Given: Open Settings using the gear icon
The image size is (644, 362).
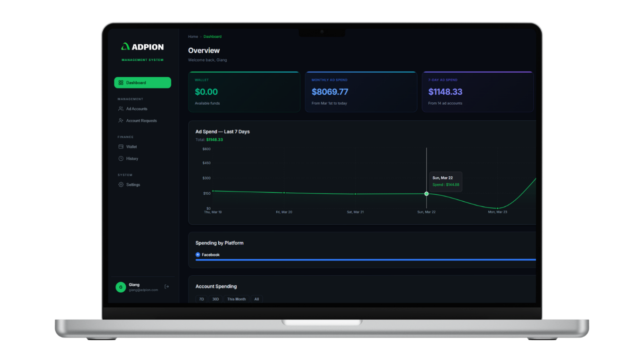Looking at the screenshot, I should pos(121,185).
